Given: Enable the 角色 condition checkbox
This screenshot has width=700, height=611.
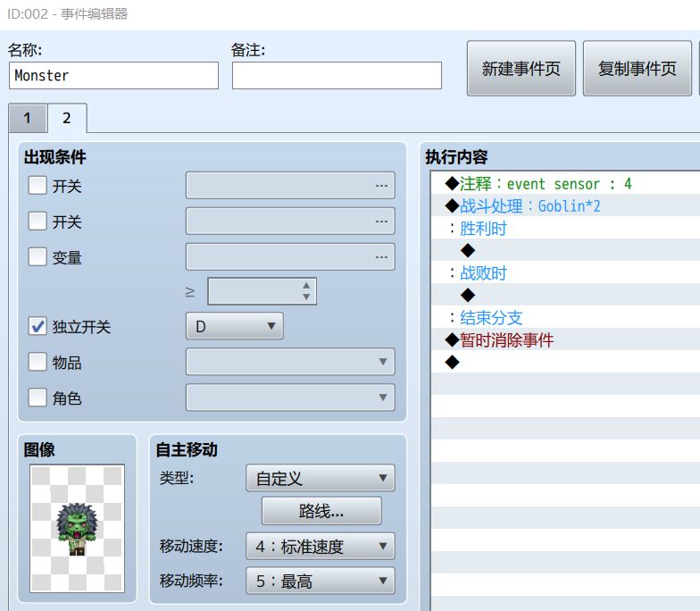Looking at the screenshot, I should click(x=37, y=398).
